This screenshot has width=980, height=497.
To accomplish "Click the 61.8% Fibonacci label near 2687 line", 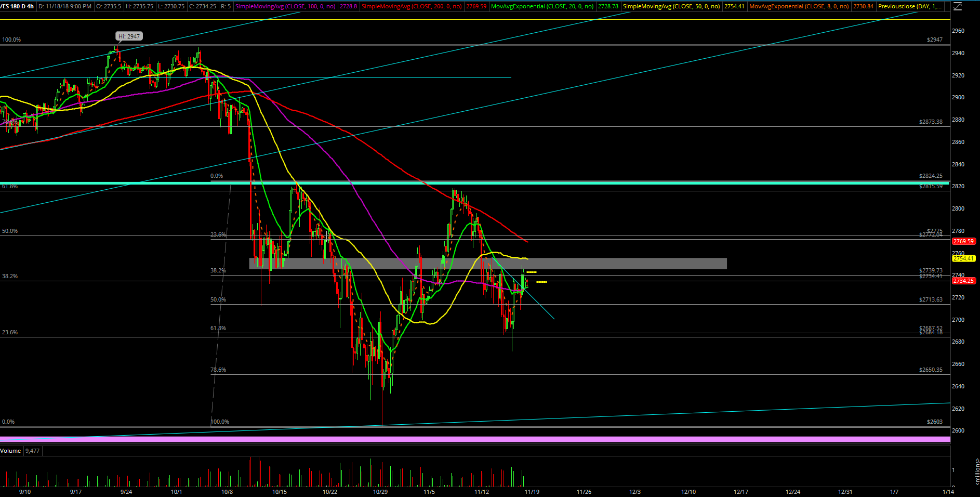I will click(218, 328).
